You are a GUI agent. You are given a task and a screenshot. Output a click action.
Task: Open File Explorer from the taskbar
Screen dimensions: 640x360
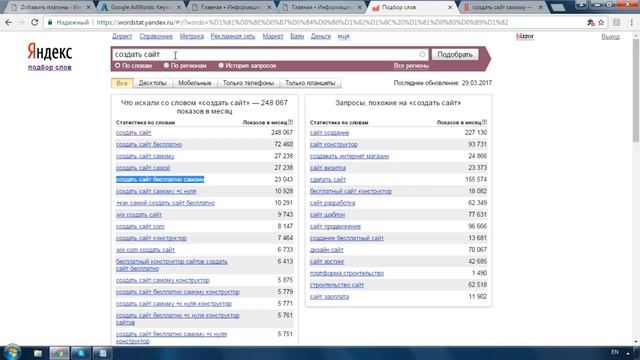pyautogui.click(x=38, y=353)
